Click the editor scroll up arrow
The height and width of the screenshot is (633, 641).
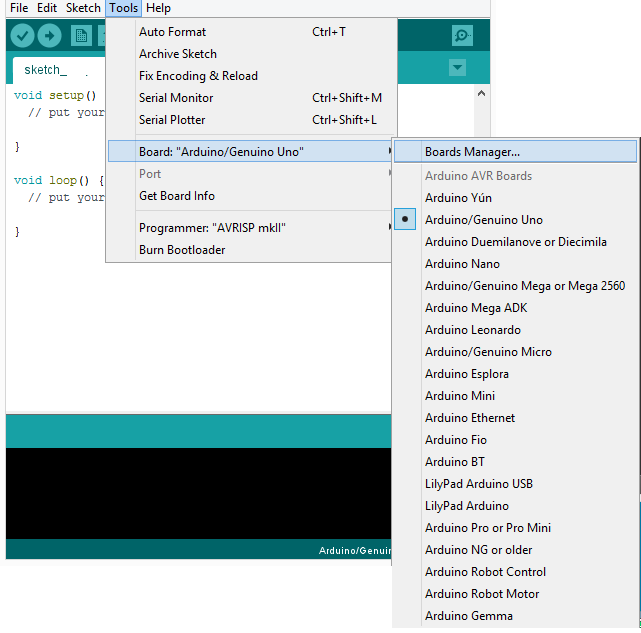[x=482, y=93]
